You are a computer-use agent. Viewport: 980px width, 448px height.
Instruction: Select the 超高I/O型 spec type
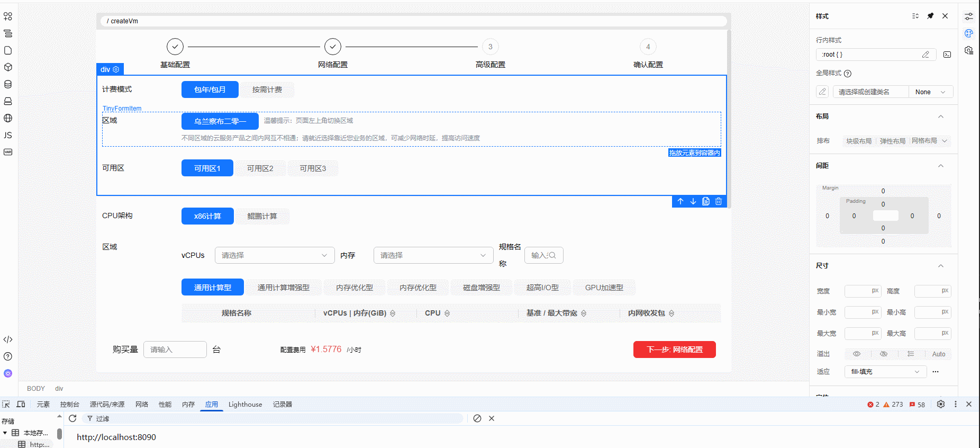pos(542,288)
